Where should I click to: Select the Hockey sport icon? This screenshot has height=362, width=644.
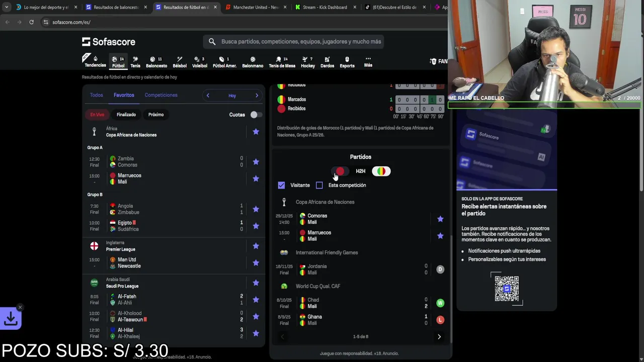308,62
